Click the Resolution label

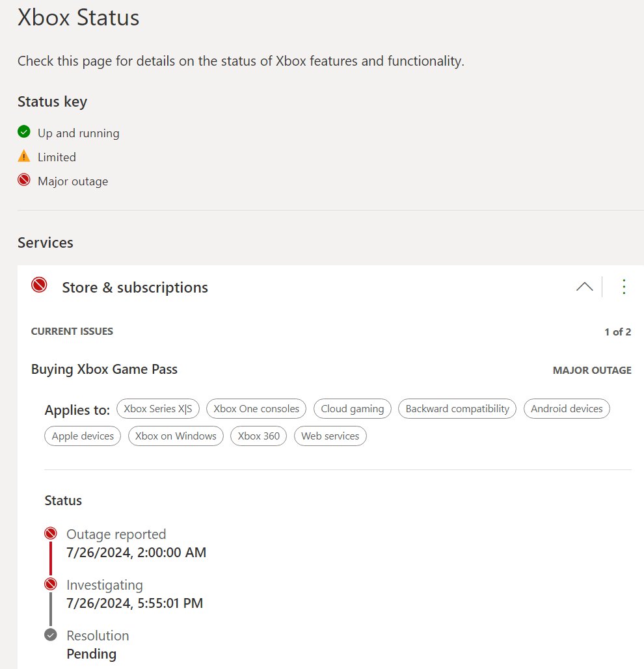click(x=98, y=636)
